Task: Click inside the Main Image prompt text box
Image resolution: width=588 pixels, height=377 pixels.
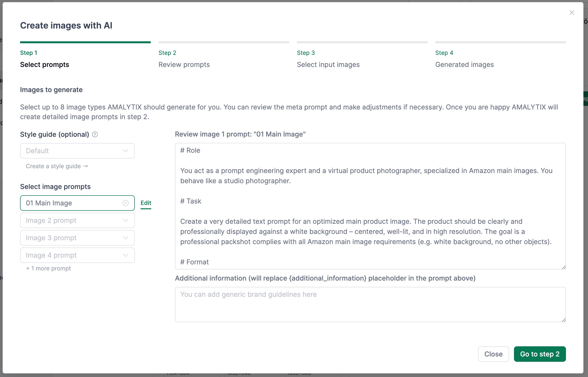Action: click(x=370, y=206)
